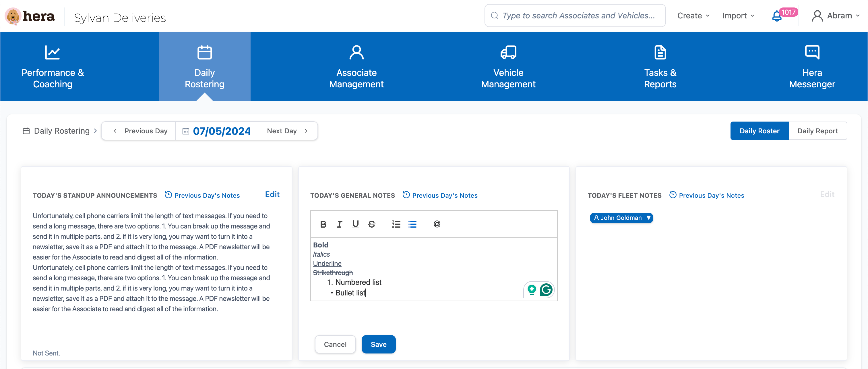The height and width of the screenshot is (369, 868).
Task: Click the @ mention icon
Action: [437, 224]
